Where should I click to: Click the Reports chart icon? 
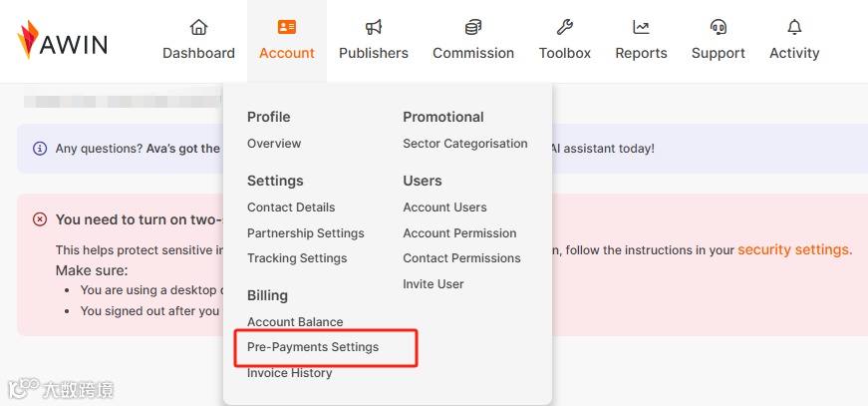pyautogui.click(x=641, y=27)
